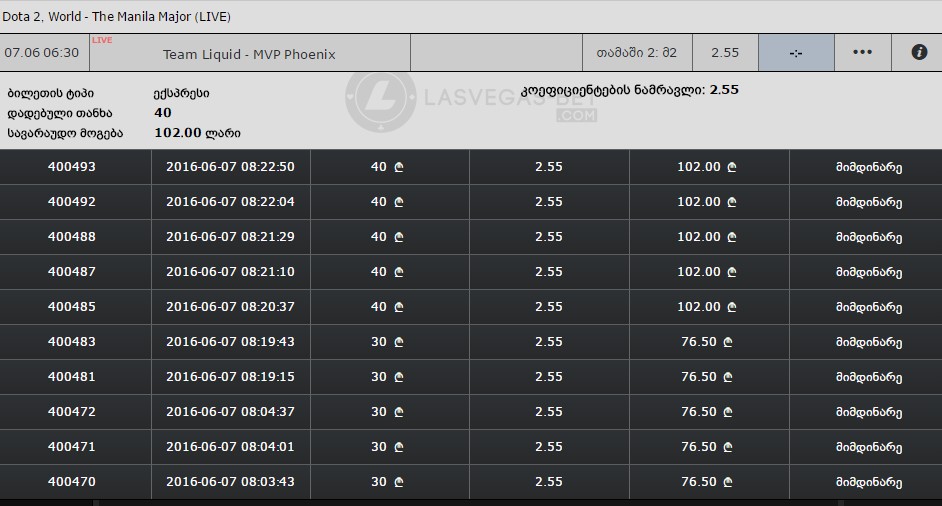Click the ექსპრესი ticket type value
This screenshot has height=506, width=942.
pyautogui.click(x=181, y=93)
